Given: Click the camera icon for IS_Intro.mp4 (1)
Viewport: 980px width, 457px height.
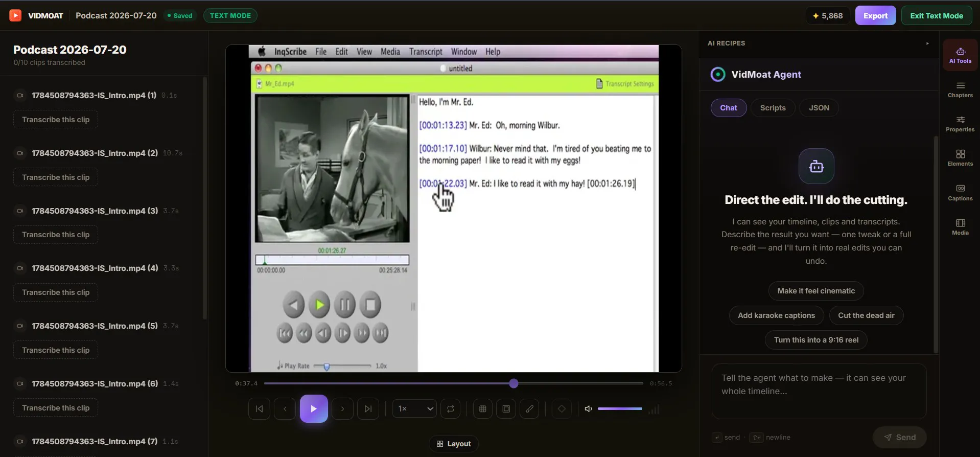Looking at the screenshot, I should tap(20, 95).
